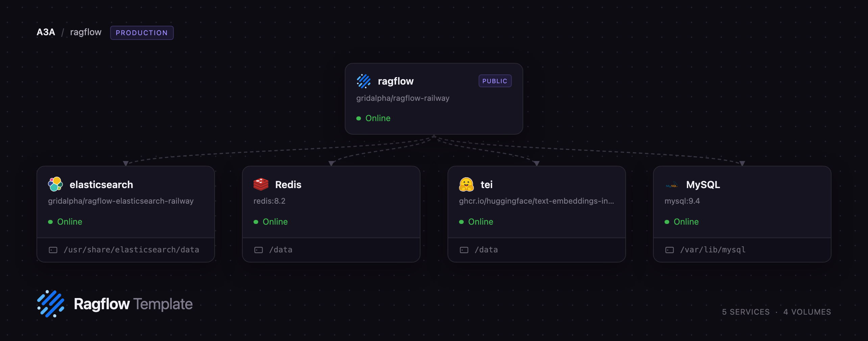Select the tei service title
The image size is (868, 341).
(486, 185)
